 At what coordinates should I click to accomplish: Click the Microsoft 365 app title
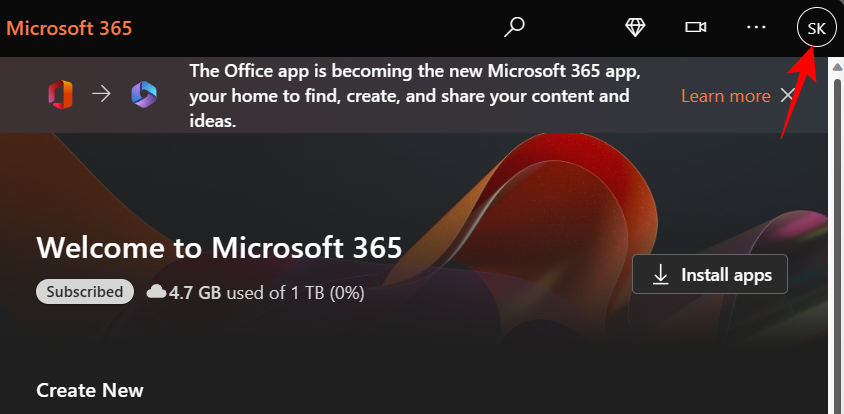69,28
